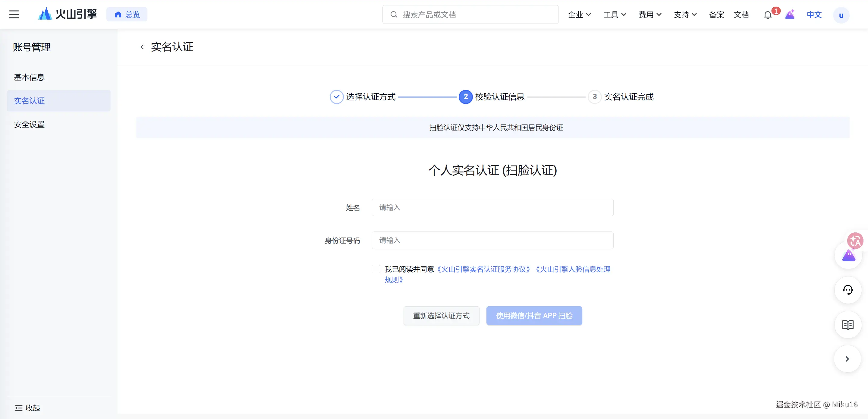The height and width of the screenshot is (419, 868).
Task: Click the 火山引擎 logo
Action: pyautogui.click(x=68, y=14)
